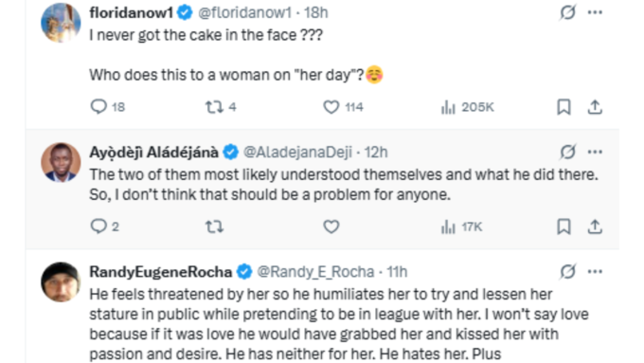Open Grok icon on floridanow1's tweet

567,12
